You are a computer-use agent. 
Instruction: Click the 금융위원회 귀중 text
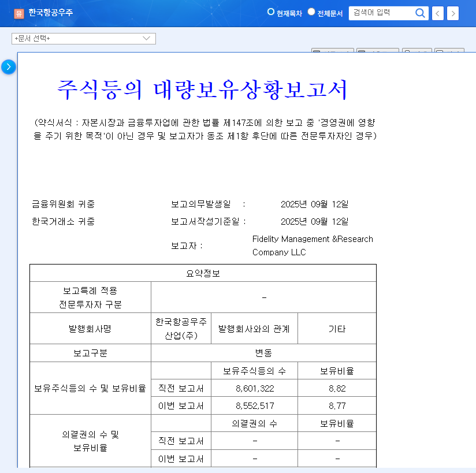(63, 204)
